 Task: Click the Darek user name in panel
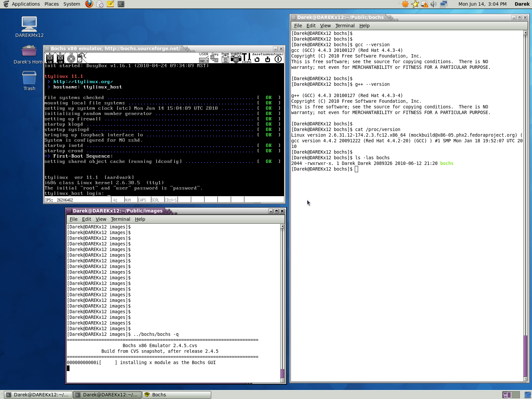point(522,4)
